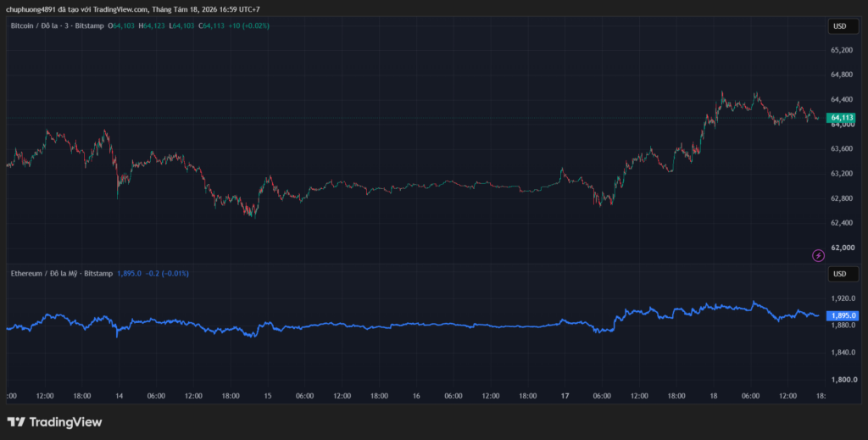Click the blue 1,895.0 Ethereum price label
868x440 pixels.
842,315
